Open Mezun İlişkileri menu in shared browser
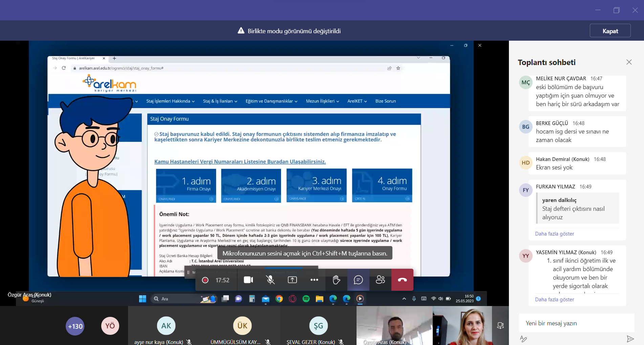The image size is (644, 345). 322,101
